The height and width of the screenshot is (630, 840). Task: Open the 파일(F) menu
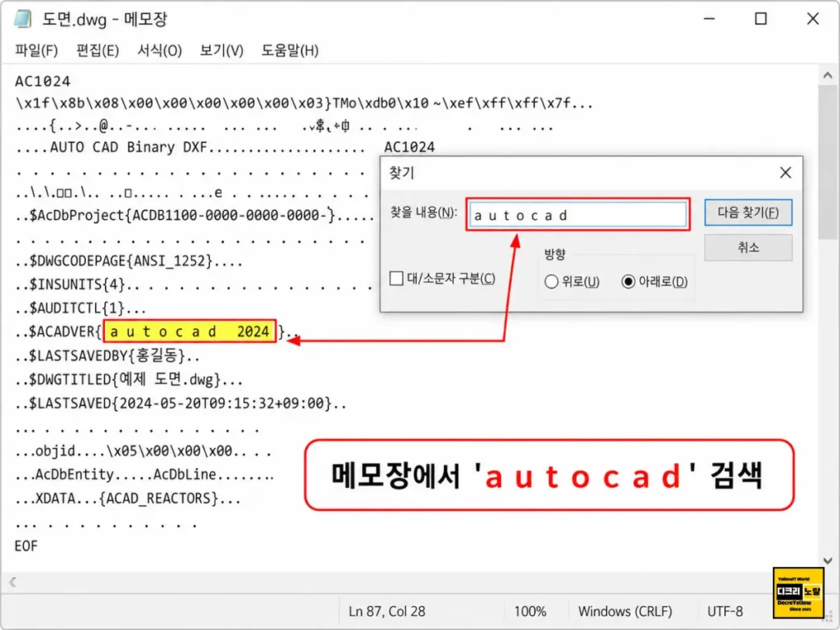coord(36,50)
